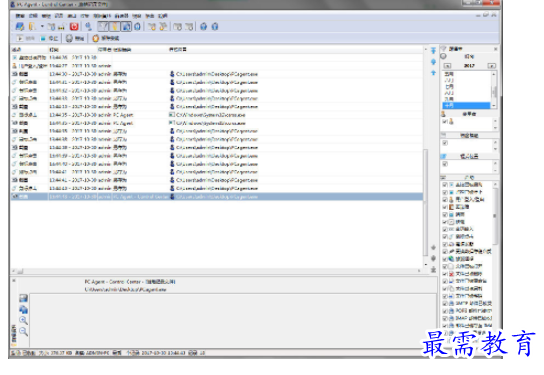
Task: Close the filter side panel with its x
Action: click(x=495, y=49)
